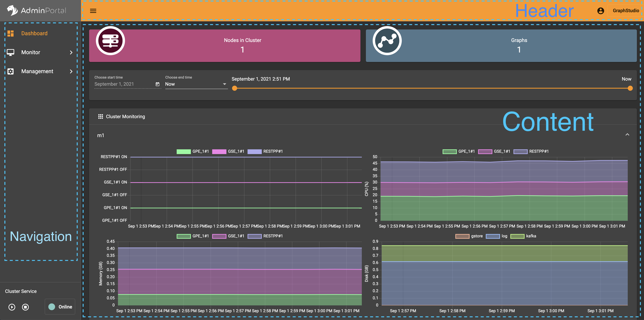Click the user account avatar icon
Image resolution: width=644 pixels, height=320 pixels.
[x=600, y=11]
